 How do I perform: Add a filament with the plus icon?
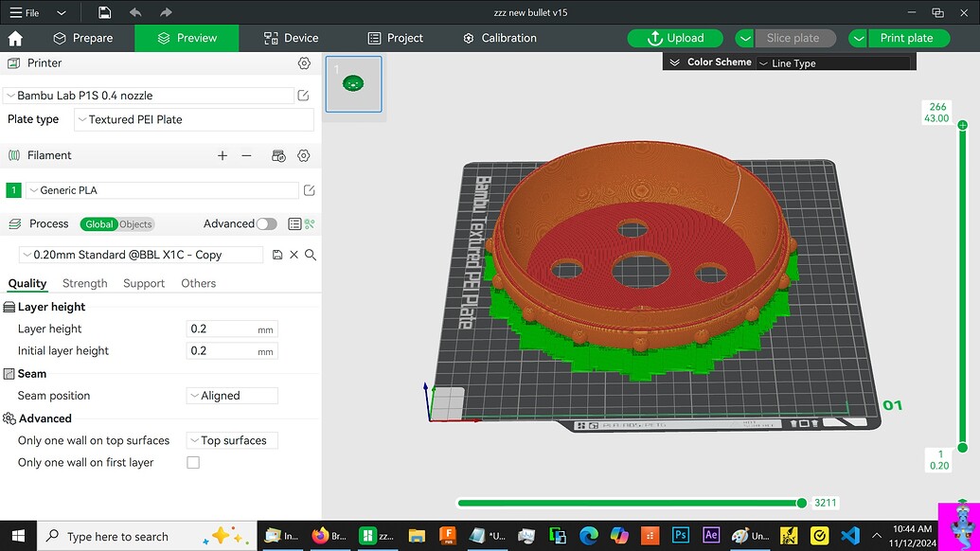click(223, 155)
